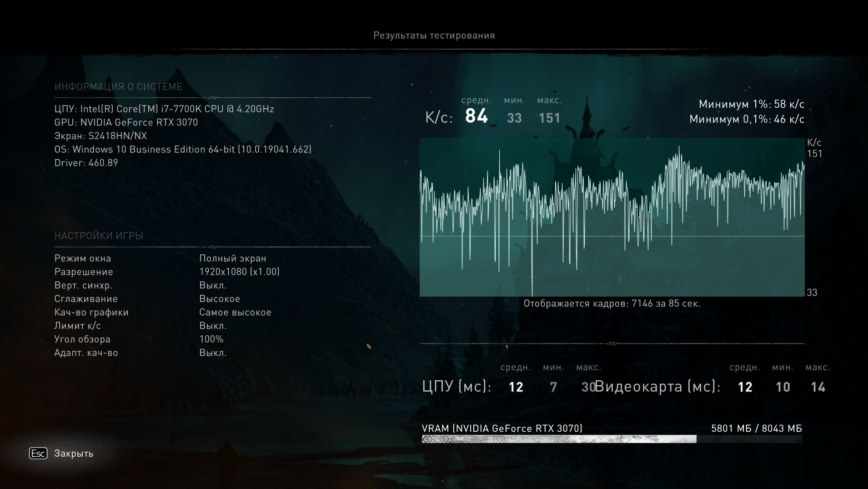Click the Esc key icon
The image size is (868, 489).
[38, 453]
